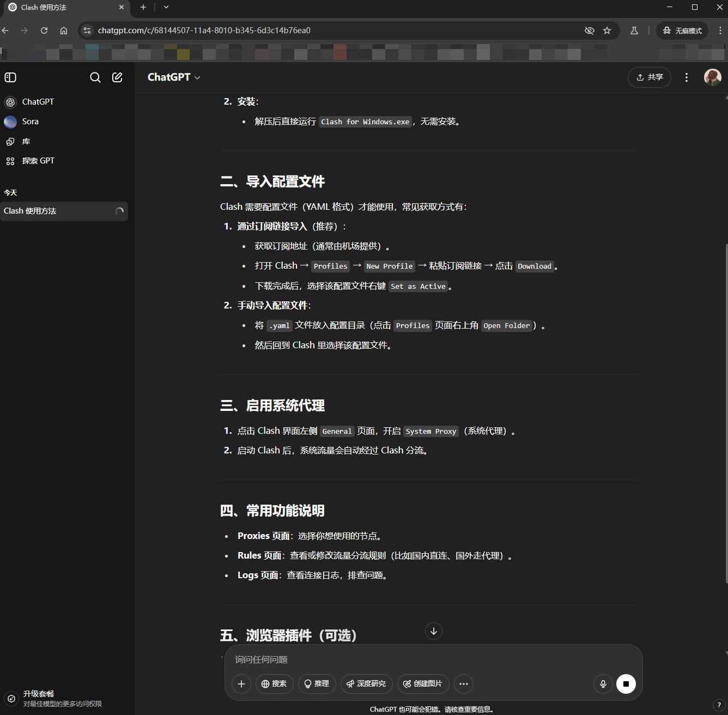Jump to bottom with down-arrow button

(x=434, y=631)
